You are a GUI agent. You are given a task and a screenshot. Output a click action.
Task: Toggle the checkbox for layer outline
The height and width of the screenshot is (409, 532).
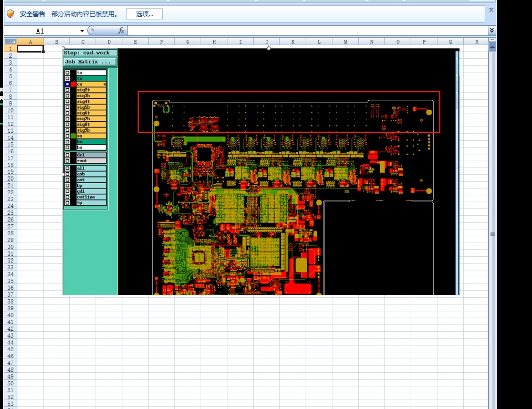point(68,197)
